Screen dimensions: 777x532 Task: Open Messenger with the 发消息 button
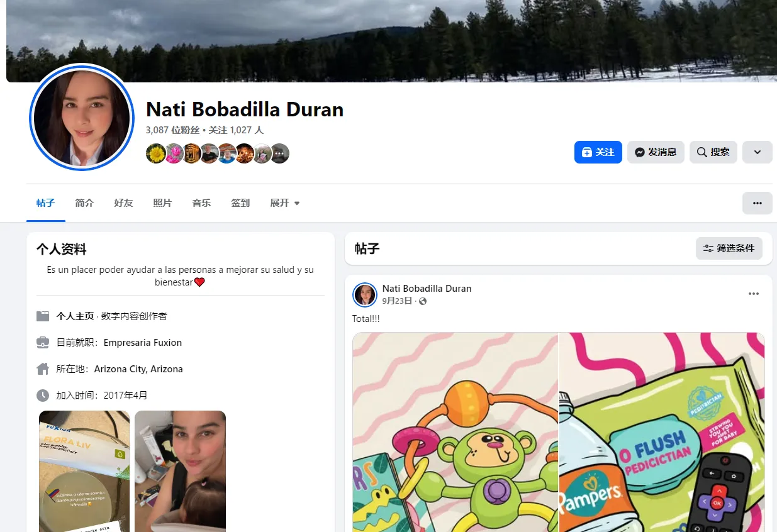656,152
